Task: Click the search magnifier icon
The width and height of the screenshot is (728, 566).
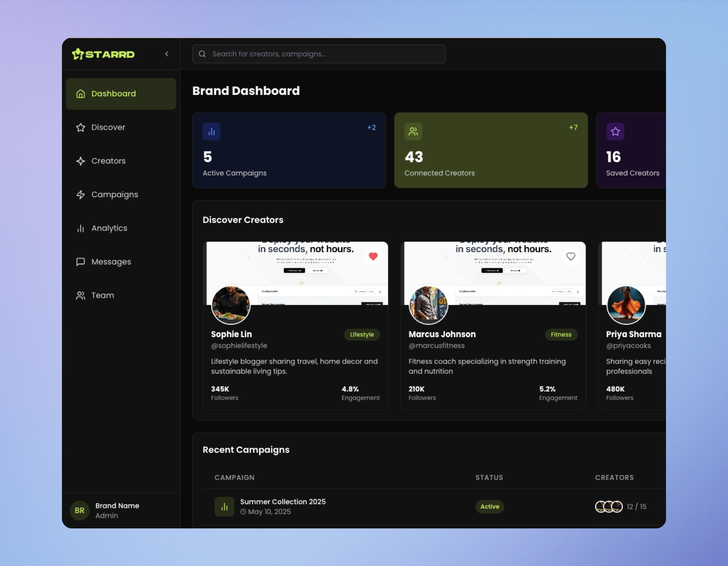Action: [202, 54]
